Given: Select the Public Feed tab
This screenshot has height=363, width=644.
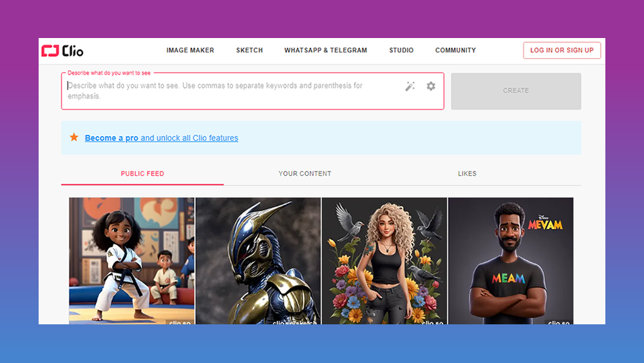Looking at the screenshot, I should click(x=142, y=173).
